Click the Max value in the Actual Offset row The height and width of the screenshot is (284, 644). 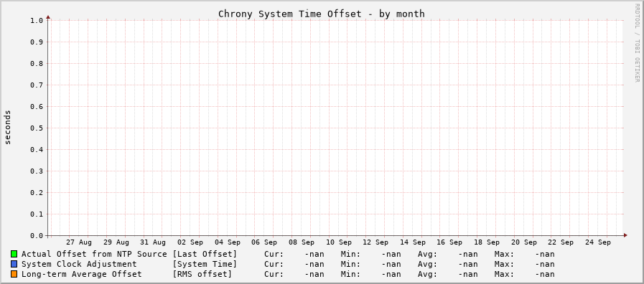tap(545, 254)
